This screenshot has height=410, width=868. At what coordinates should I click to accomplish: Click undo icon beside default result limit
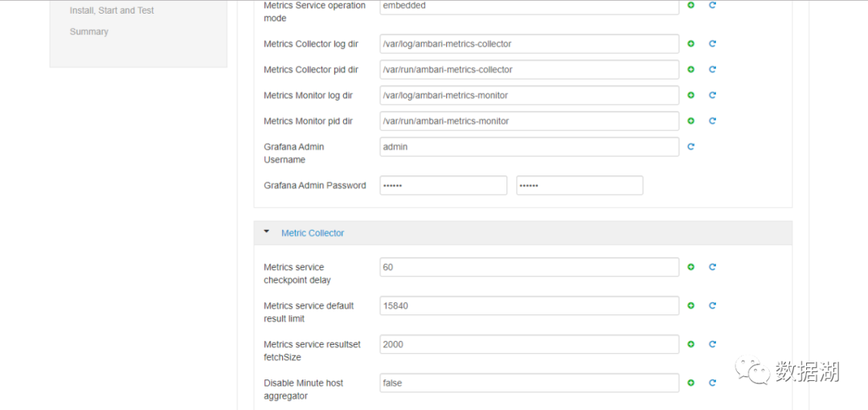click(x=712, y=305)
